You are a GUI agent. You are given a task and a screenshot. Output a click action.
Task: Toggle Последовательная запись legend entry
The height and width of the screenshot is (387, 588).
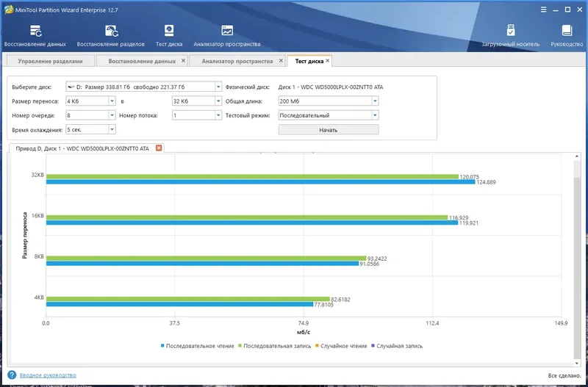275,346
